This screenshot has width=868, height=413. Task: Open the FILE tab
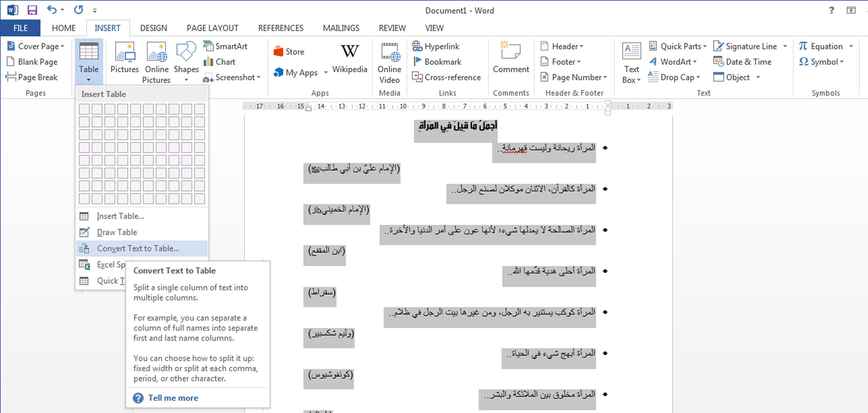tap(21, 28)
